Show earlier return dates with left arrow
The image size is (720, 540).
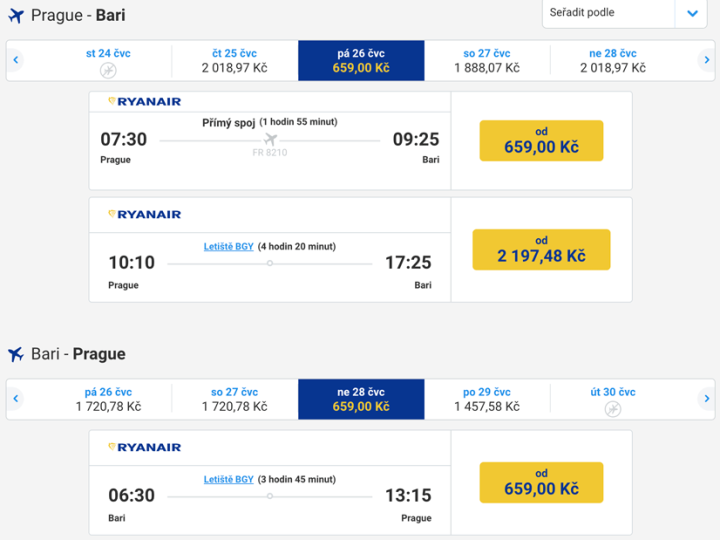pos(16,399)
